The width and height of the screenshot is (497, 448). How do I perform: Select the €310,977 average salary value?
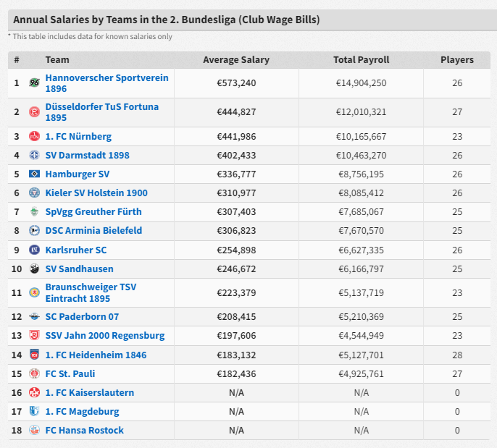point(236,193)
